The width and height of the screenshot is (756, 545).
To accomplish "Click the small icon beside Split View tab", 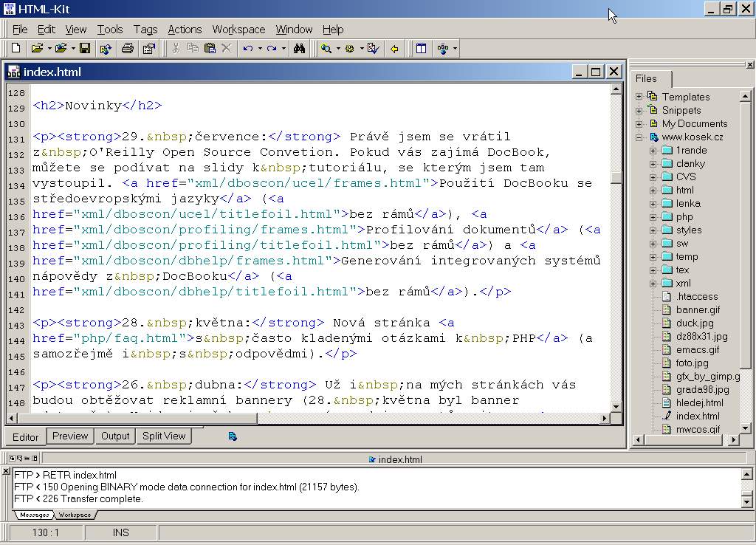I will [233, 436].
